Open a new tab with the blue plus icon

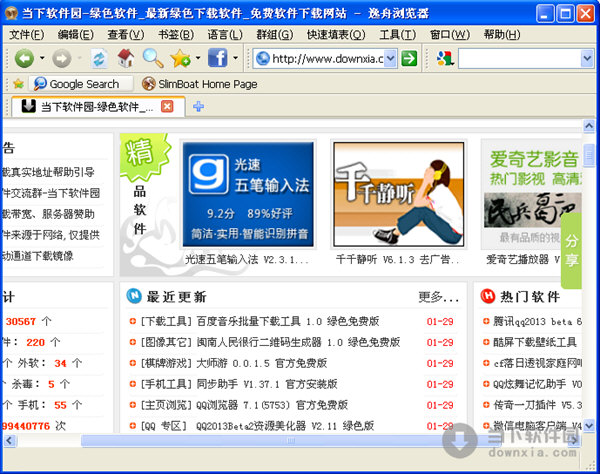click(198, 106)
